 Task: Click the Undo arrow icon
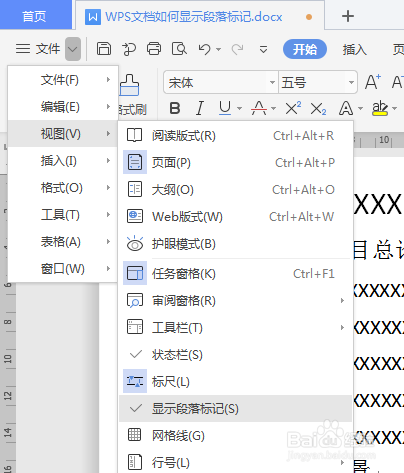(x=204, y=49)
